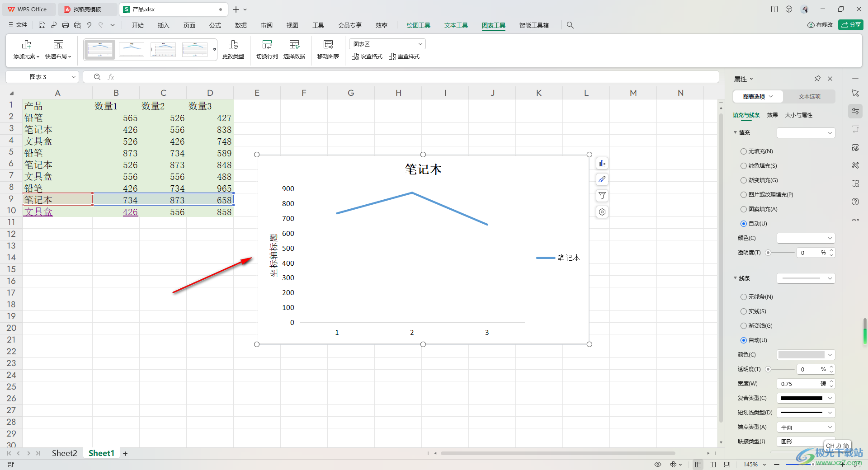Click the undo arrow icon
This screenshot has height=470, width=868.
(89, 25)
